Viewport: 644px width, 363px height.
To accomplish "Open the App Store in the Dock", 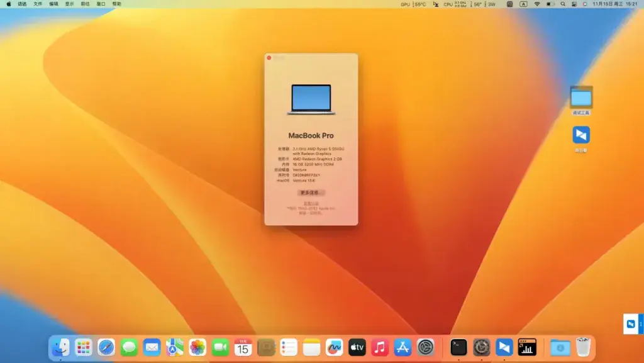I will 402,348.
